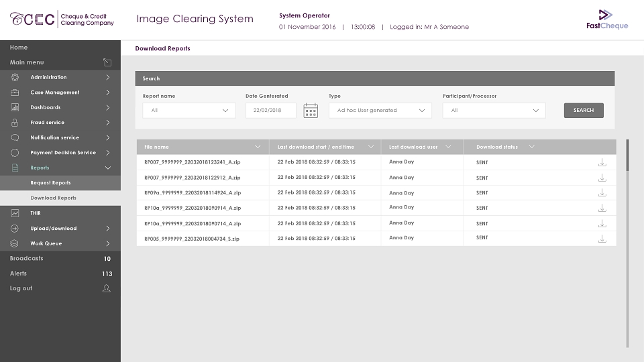Download RP10a_9999999_22032018090914_A.zip file
Image resolution: width=644 pixels, height=362 pixels.
point(602,208)
